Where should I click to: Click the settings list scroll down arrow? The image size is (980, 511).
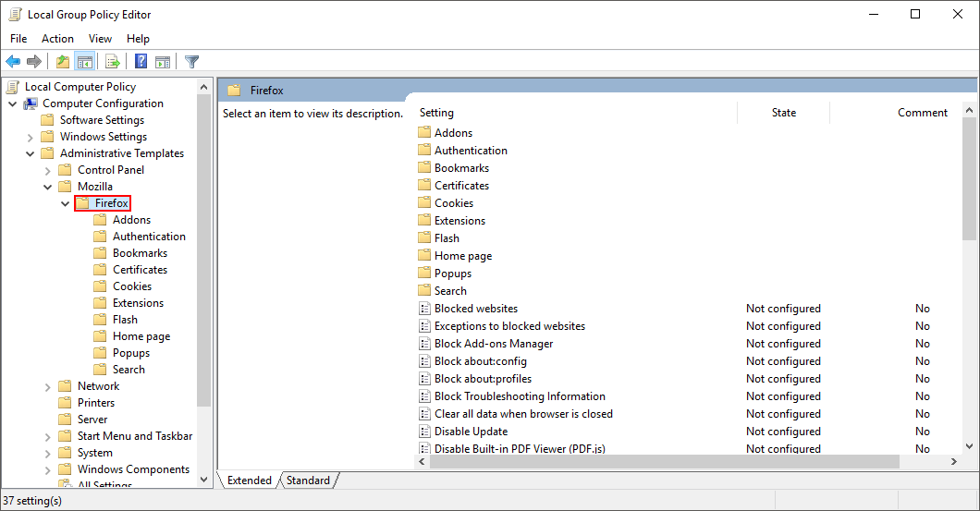[970, 446]
